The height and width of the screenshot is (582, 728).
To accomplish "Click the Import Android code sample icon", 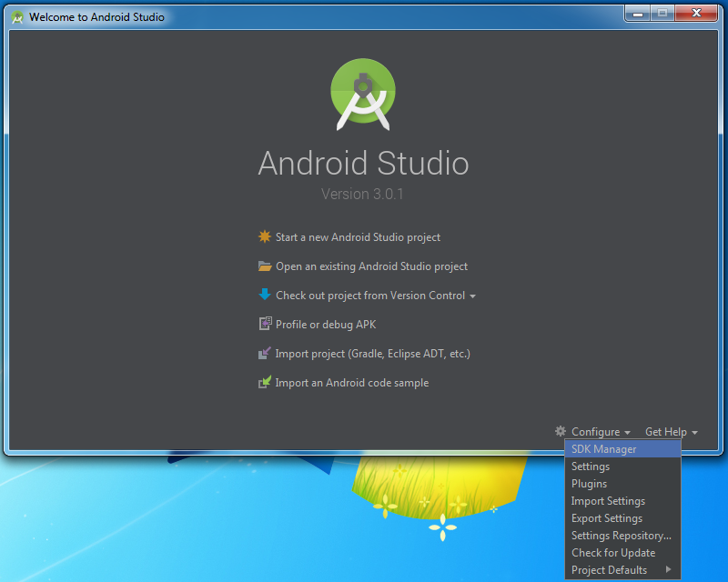I will [265, 383].
